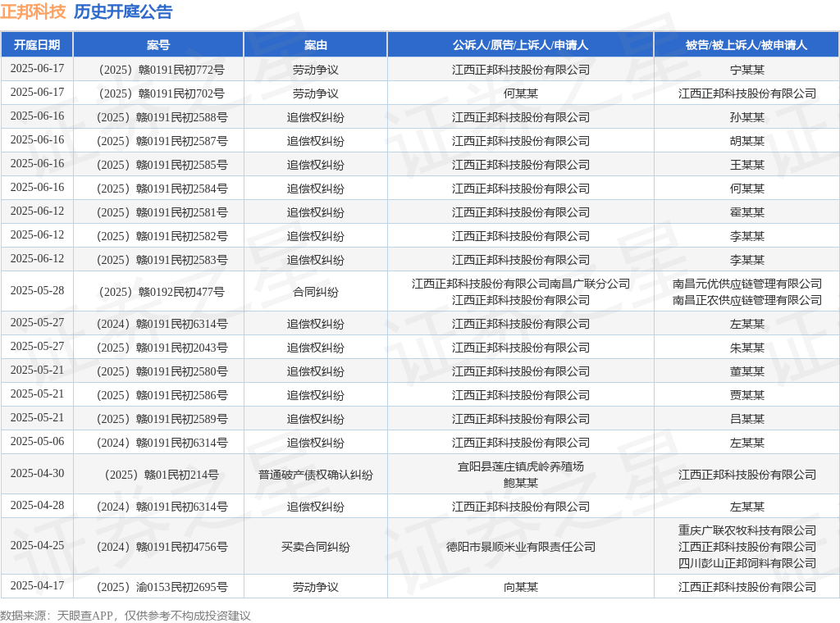Click case number (2025)赣0191民初2043号

coord(162,348)
